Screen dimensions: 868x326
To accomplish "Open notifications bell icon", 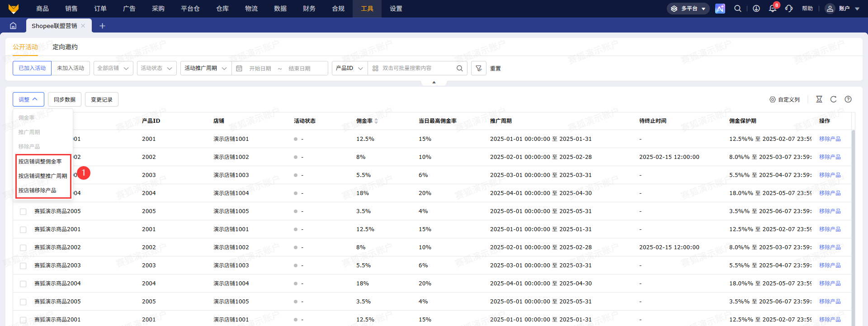I will [x=773, y=9].
